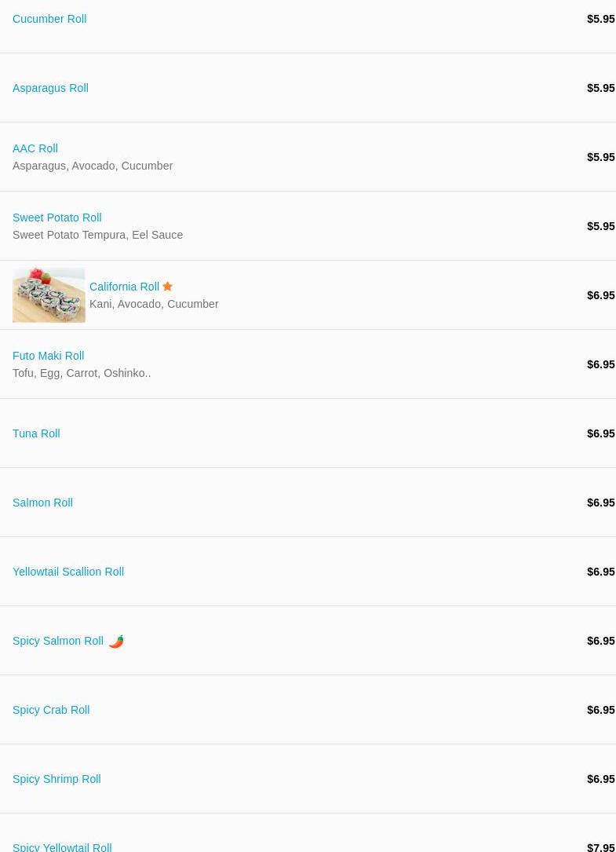Click the $5.95 price for Cucumber Roll

click(601, 19)
